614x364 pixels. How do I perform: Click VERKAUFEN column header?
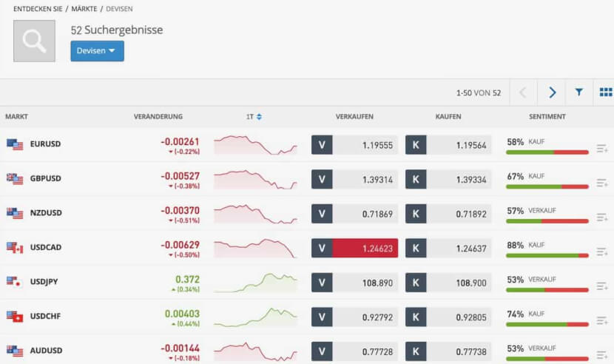[x=354, y=117]
